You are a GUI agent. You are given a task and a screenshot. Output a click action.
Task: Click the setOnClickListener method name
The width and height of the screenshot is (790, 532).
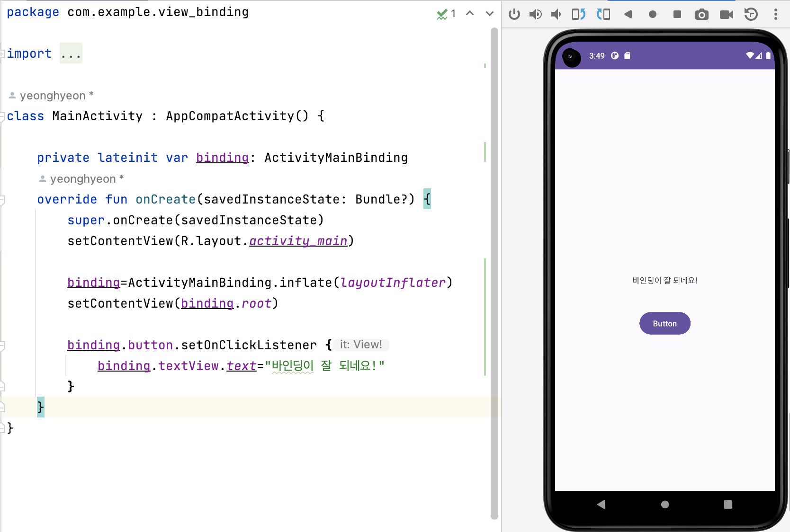(x=249, y=345)
